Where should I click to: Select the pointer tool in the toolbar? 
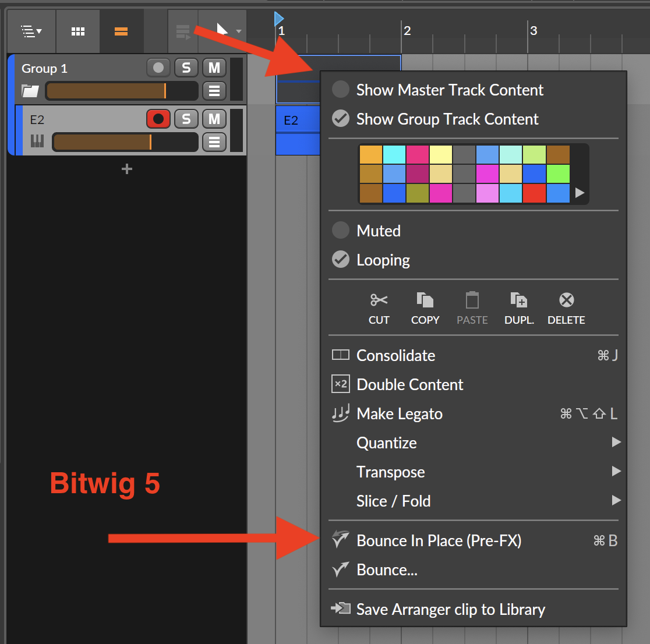[222, 30]
